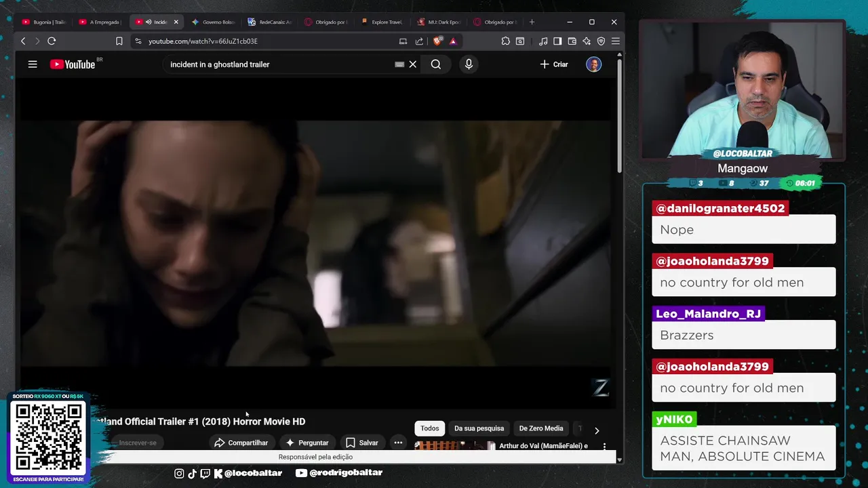Toggle the browser sidebar panel icon

tap(557, 41)
